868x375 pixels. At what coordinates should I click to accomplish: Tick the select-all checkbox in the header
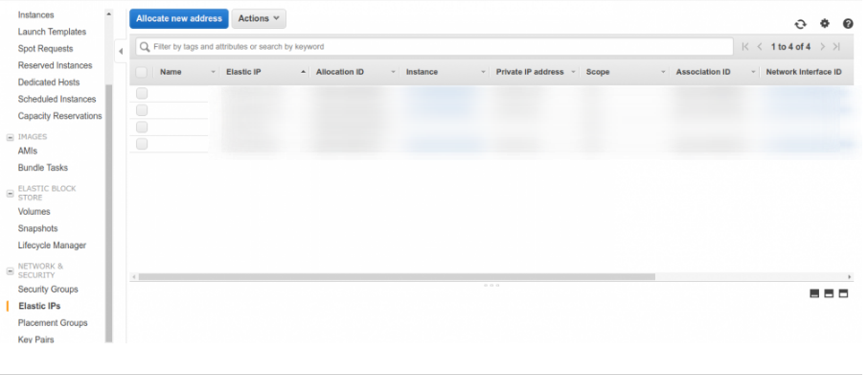coord(142,72)
